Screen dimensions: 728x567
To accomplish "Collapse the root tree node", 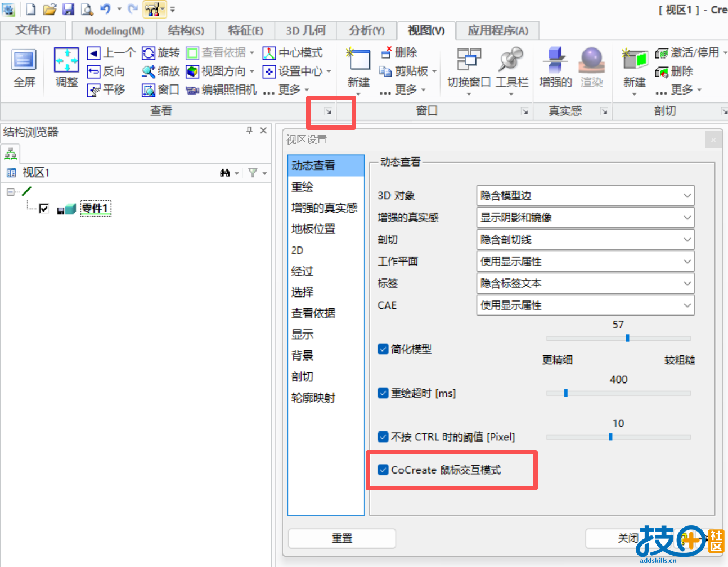I will click(x=10, y=192).
